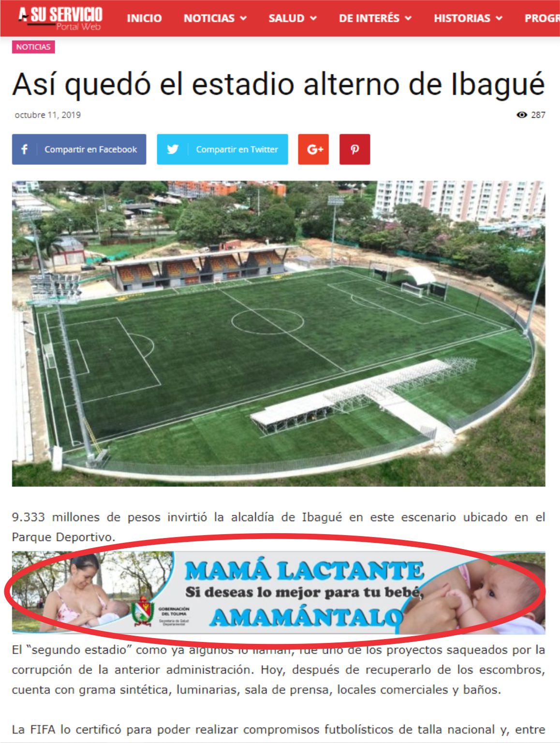Screen dimensions: 560x743
Task: Click Compartir en Facebook label
Action: coord(91,149)
